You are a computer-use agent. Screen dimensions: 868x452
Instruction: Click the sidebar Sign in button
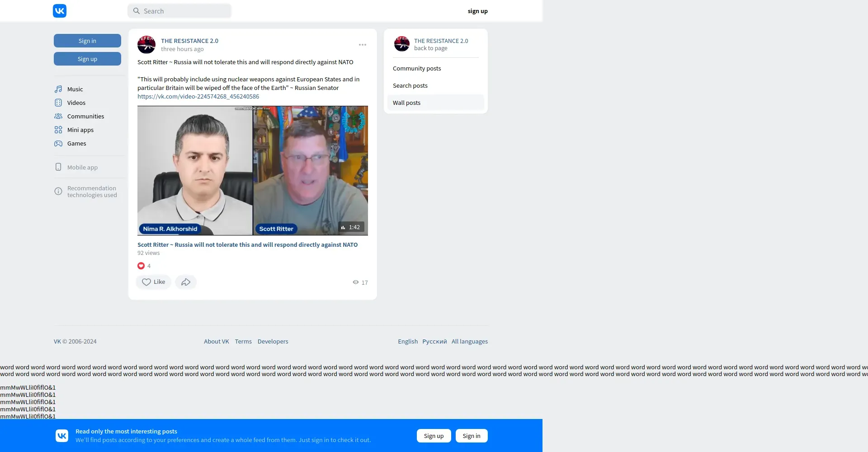point(87,41)
